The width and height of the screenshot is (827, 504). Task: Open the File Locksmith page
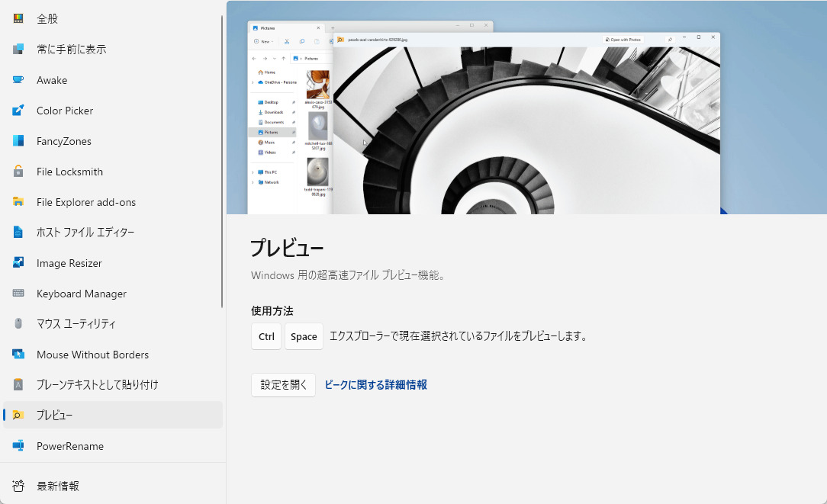click(112, 172)
